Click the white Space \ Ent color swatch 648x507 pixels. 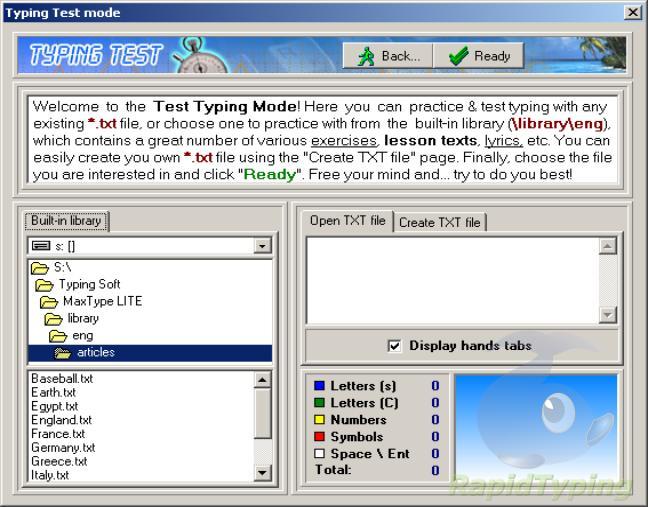point(319,454)
